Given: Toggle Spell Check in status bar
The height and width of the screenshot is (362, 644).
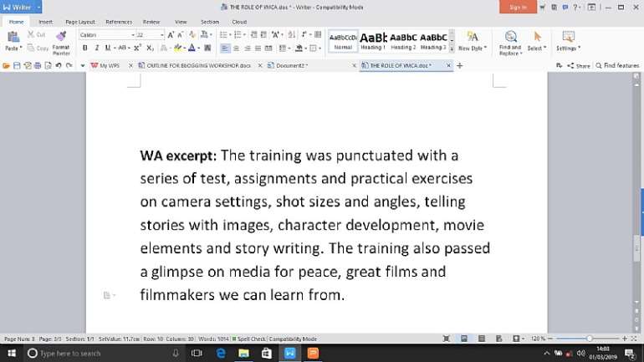Looking at the screenshot, I should point(249,339).
